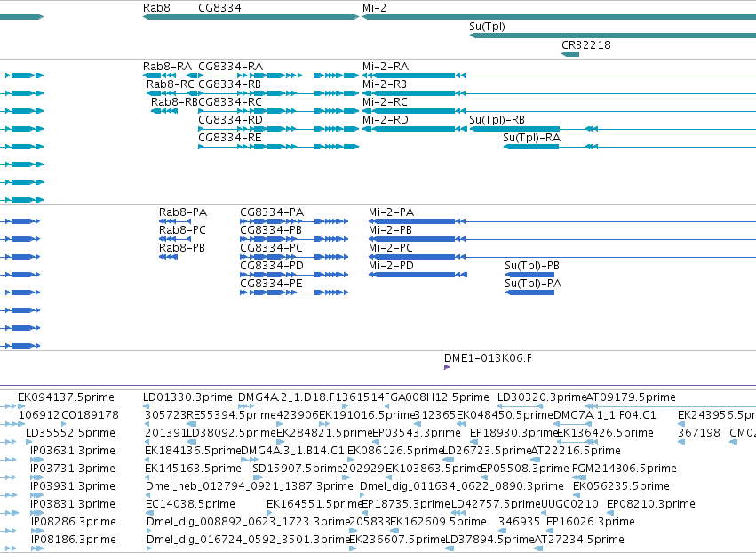Select protein label CG8334-PA
756x553 pixels.
272,212
